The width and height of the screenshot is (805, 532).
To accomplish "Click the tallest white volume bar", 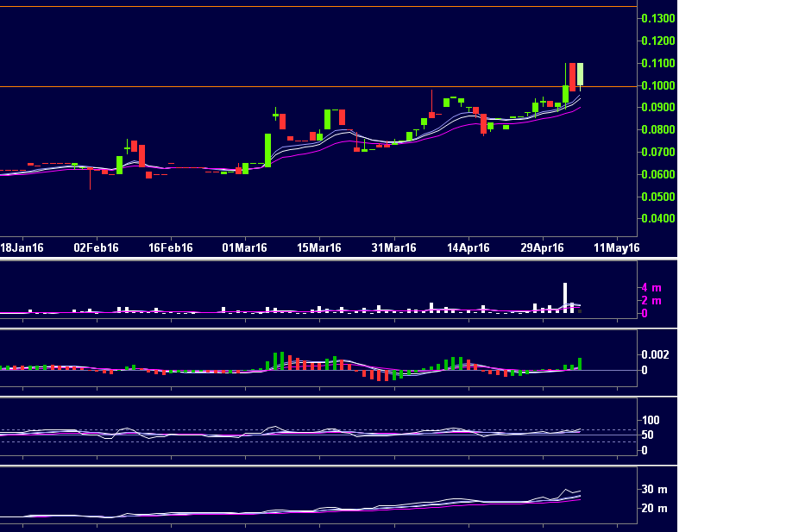I will pyautogui.click(x=565, y=297).
